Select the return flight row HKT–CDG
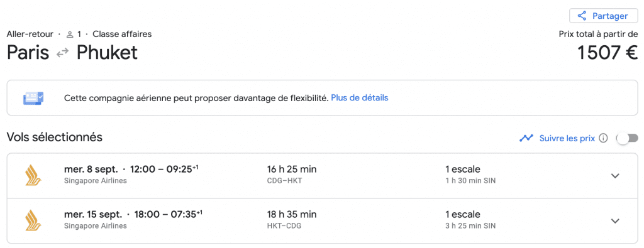Image resolution: width=644 pixels, height=248 pixels. pos(322,221)
